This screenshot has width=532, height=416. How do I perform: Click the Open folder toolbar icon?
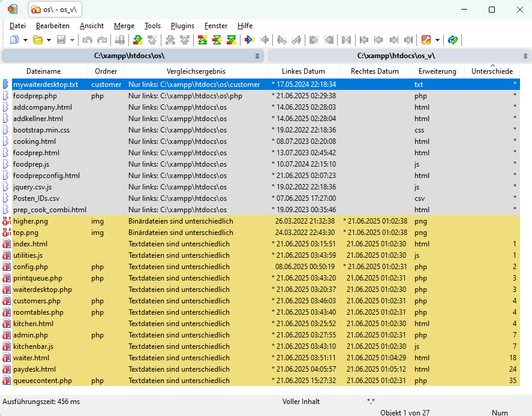click(x=38, y=40)
